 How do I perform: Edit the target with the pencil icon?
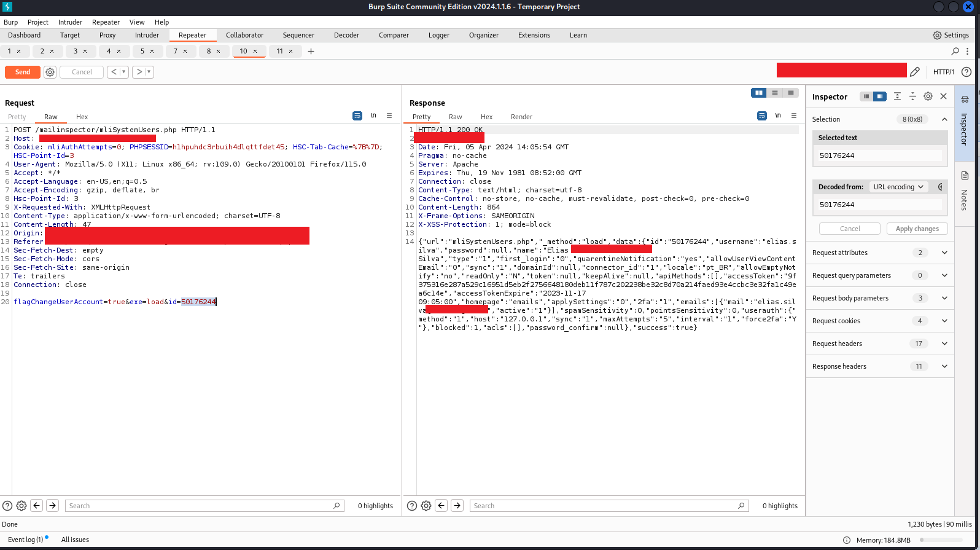915,72
